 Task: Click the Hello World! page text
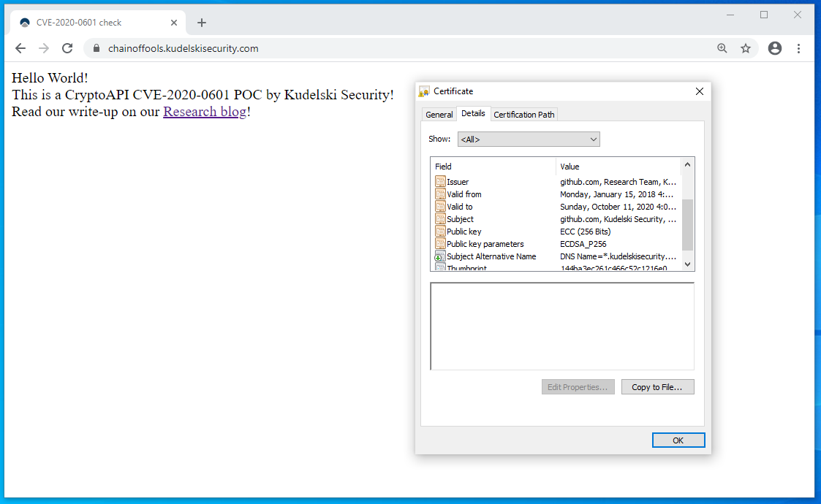(x=50, y=78)
